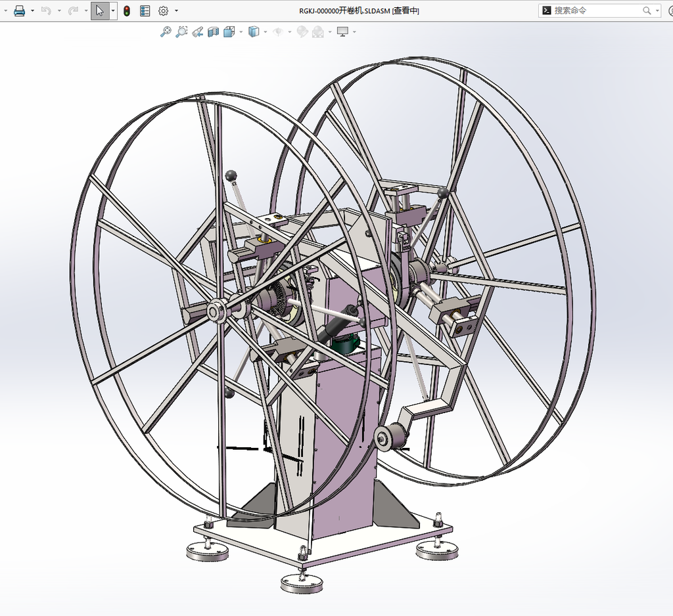Screen dimensions: 673x616
Task: Open the Options gear icon
Action: click(163, 11)
